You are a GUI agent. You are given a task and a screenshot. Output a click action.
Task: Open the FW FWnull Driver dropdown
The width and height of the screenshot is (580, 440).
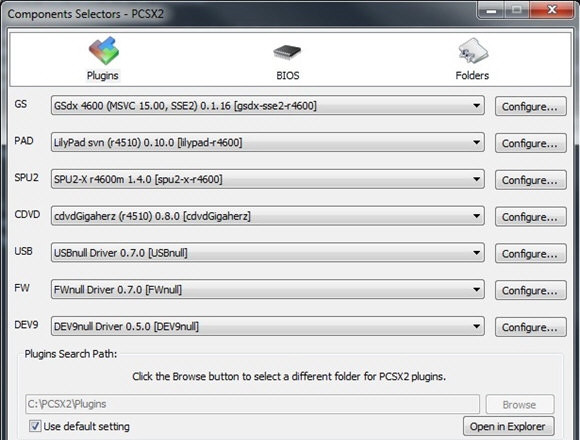[267, 290]
